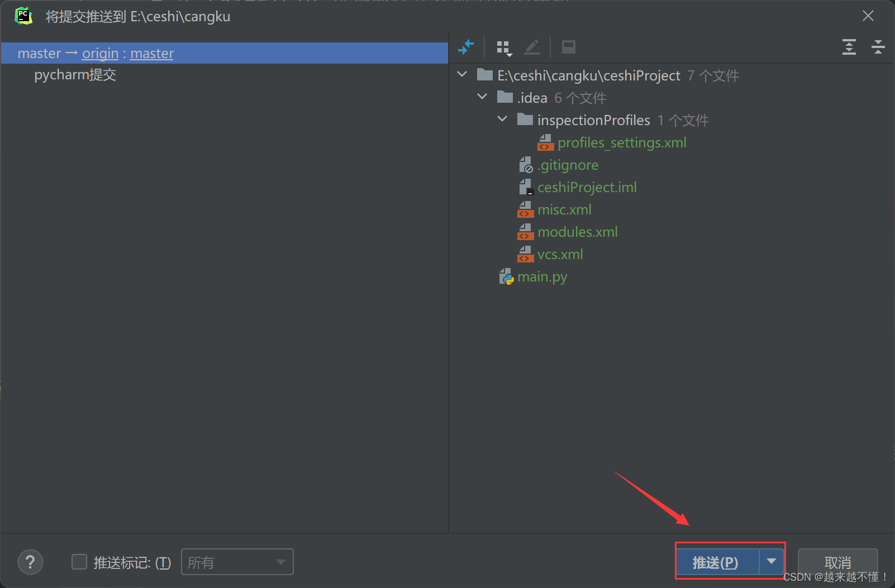The image size is (895, 588).
Task: Click the modules.xml file icon
Action: tap(525, 232)
